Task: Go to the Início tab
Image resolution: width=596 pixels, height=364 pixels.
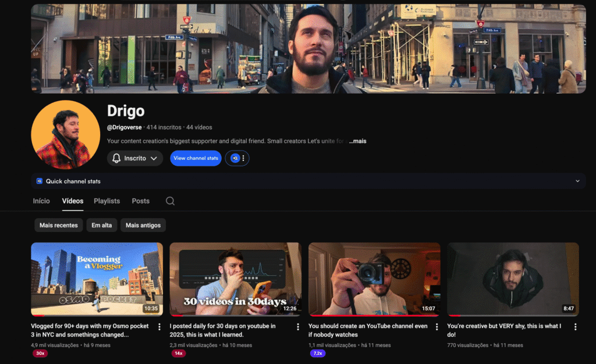Action: click(41, 201)
